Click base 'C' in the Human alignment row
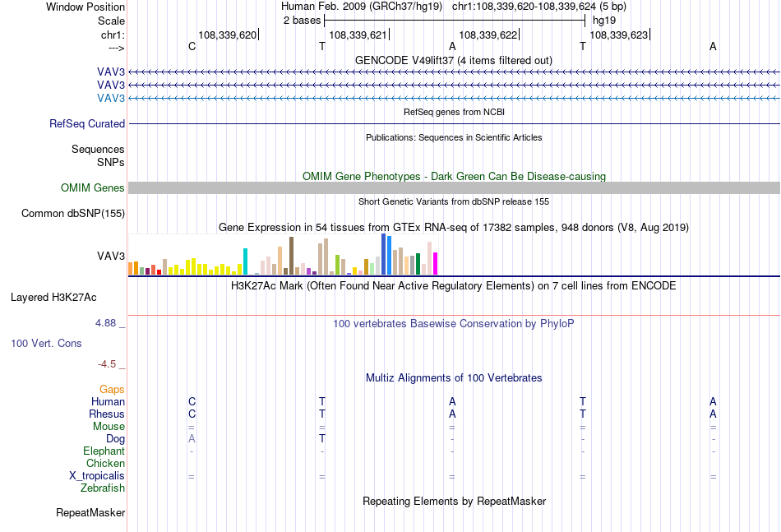781x532 pixels. pyautogui.click(x=192, y=401)
